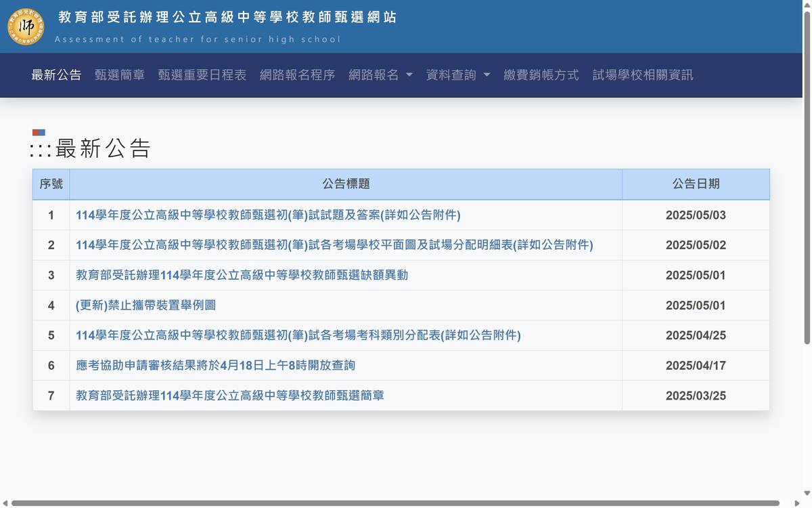Go to 甄選重要日程表 page
Screen dimensions: 812x508
[202, 75]
